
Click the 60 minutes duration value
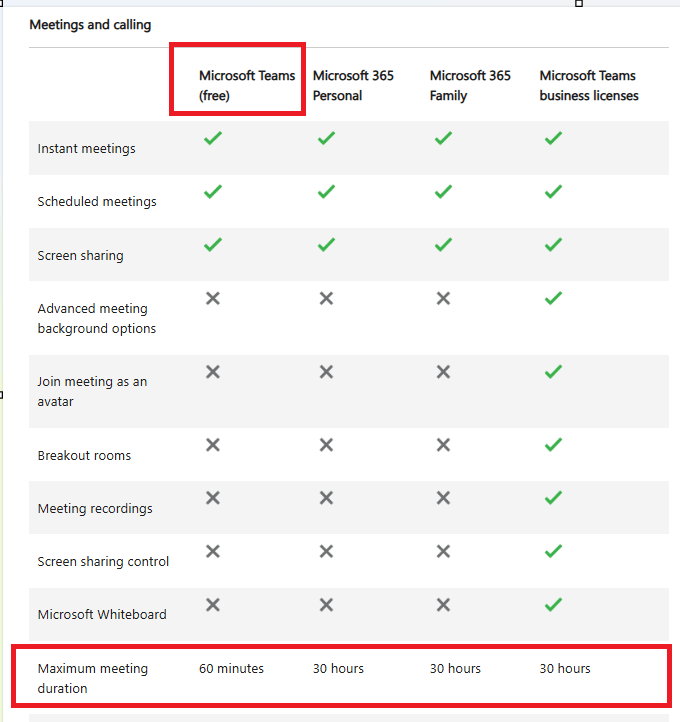tap(231, 668)
